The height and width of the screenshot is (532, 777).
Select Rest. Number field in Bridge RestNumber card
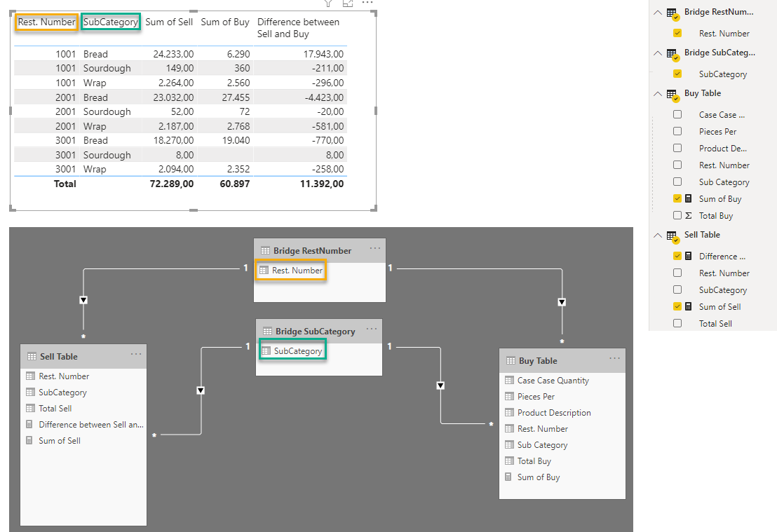point(297,271)
